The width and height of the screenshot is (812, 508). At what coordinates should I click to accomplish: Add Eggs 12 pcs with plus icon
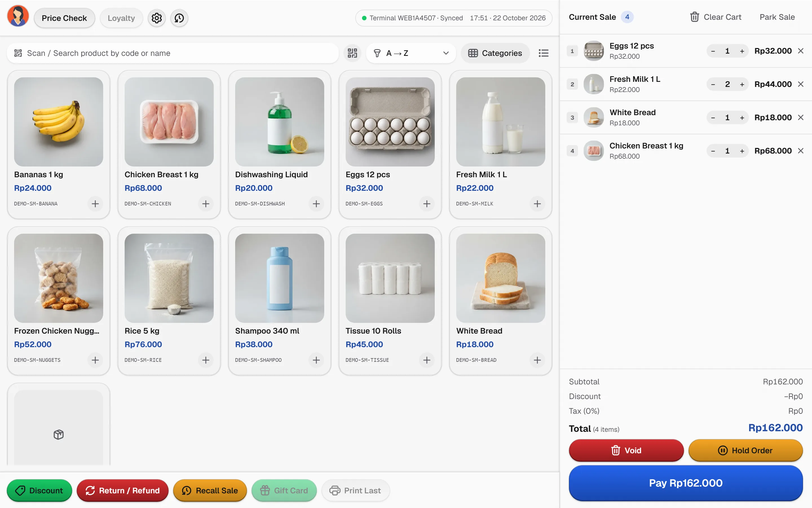coord(427,203)
